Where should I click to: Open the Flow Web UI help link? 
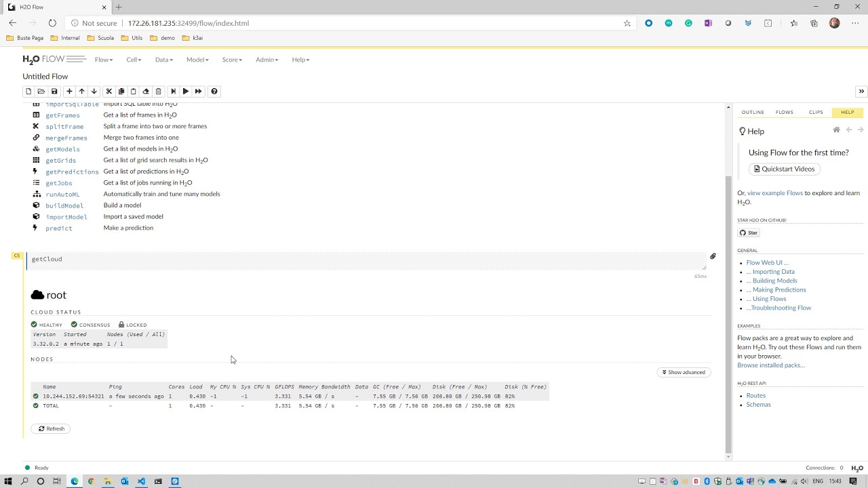(768, 262)
